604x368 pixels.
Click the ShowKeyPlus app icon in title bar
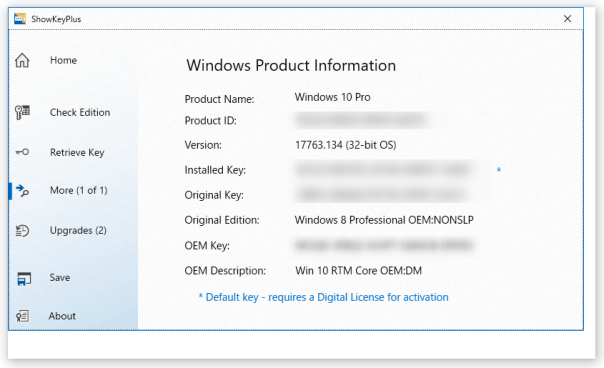[x=20, y=18]
